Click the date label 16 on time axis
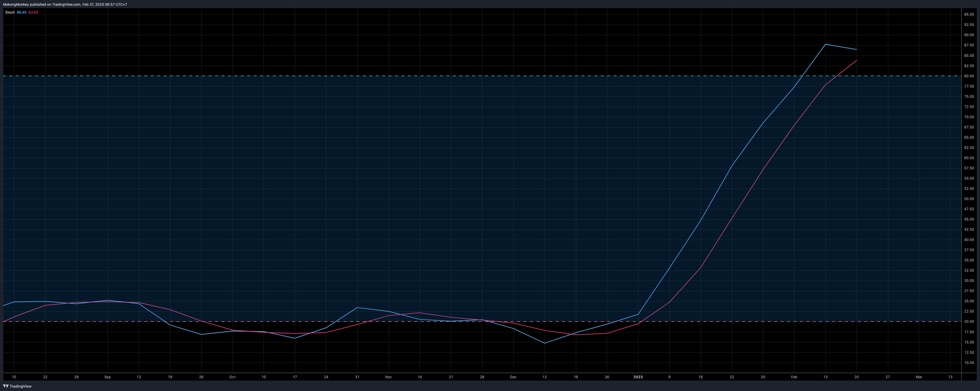 (x=701, y=377)
